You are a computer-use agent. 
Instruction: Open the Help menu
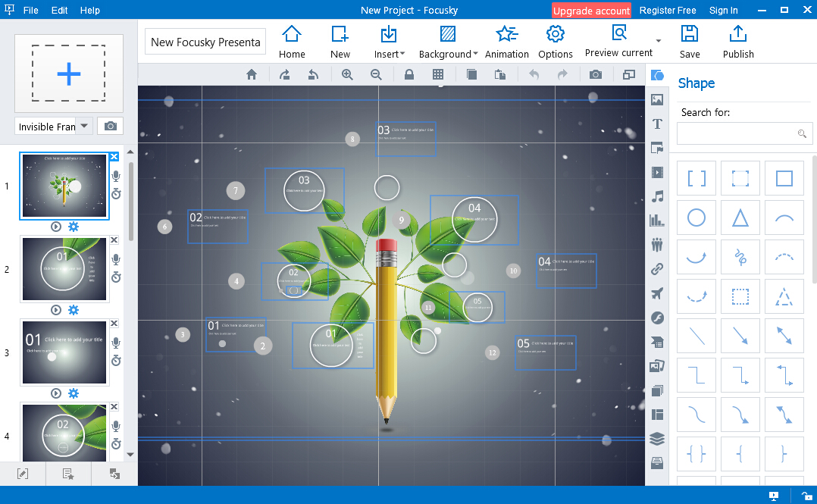point(89,10)
